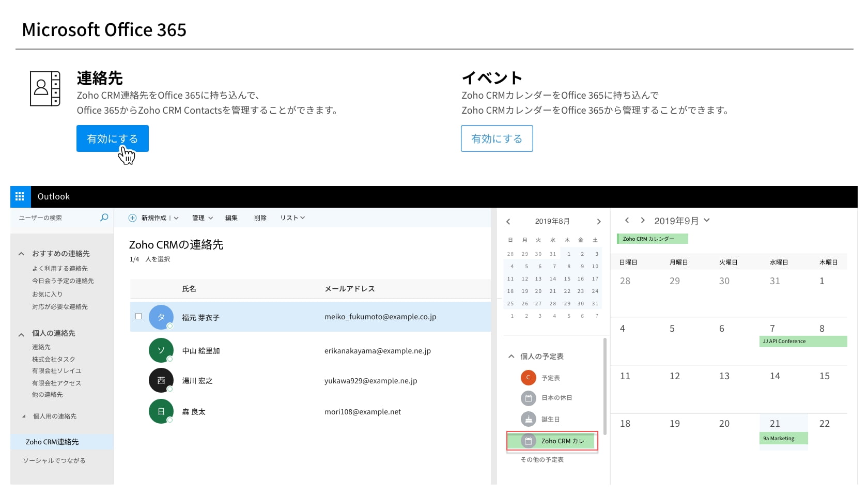Viewport: 868px width, 496px height.
Task: Enable 連絡先 sync with 有効にする button
Action: click(113, 138)
